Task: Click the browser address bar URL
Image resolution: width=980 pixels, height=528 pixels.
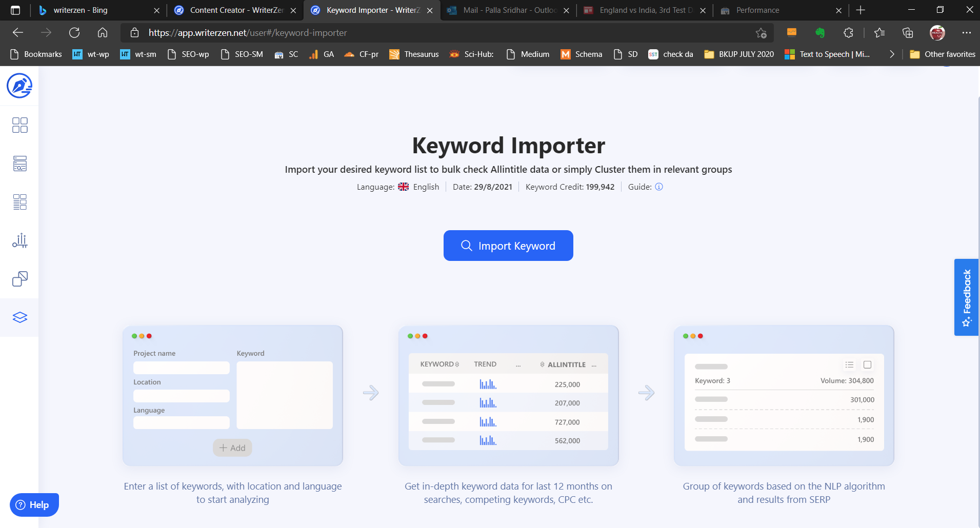Action: pyautogui.click(x=248, y=33)
